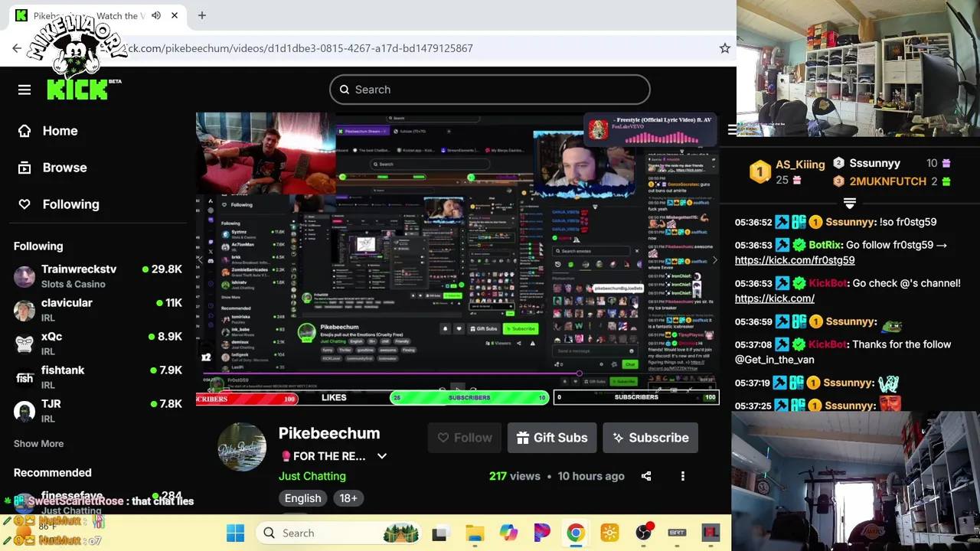The image size is (980, 551).
Task: Seek on the video progress bar
Action: [x=458, y=374]
